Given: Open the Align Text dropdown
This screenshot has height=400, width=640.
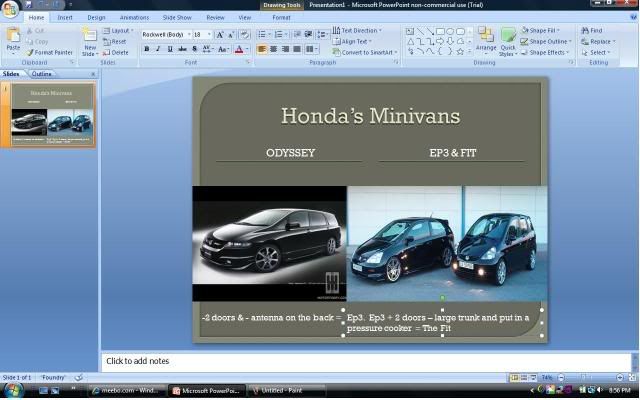Looking at the screenshot, I should 352,42.
